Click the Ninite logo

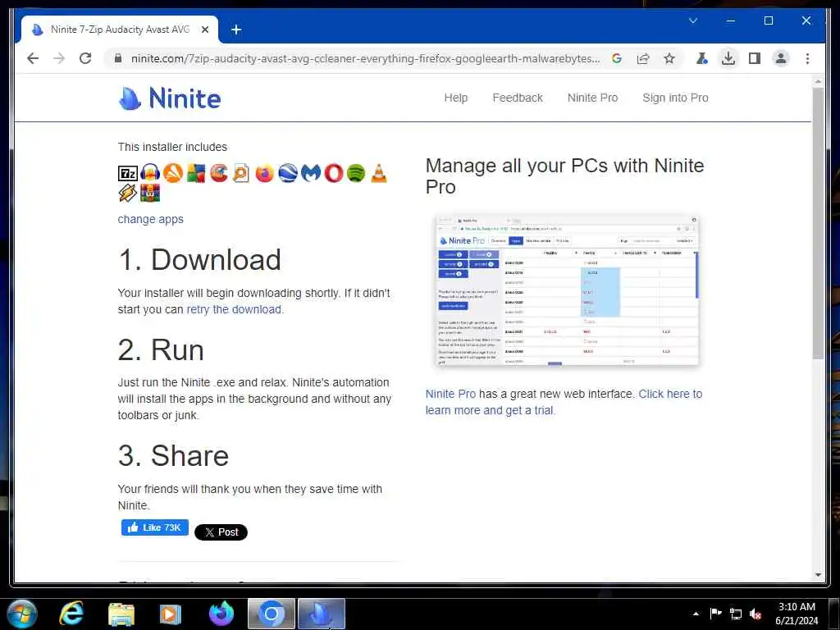pos(170,98)
